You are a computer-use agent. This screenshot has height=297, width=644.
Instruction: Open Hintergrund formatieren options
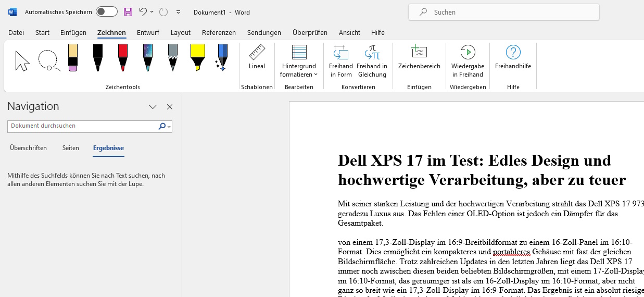[x=299, y=61]
